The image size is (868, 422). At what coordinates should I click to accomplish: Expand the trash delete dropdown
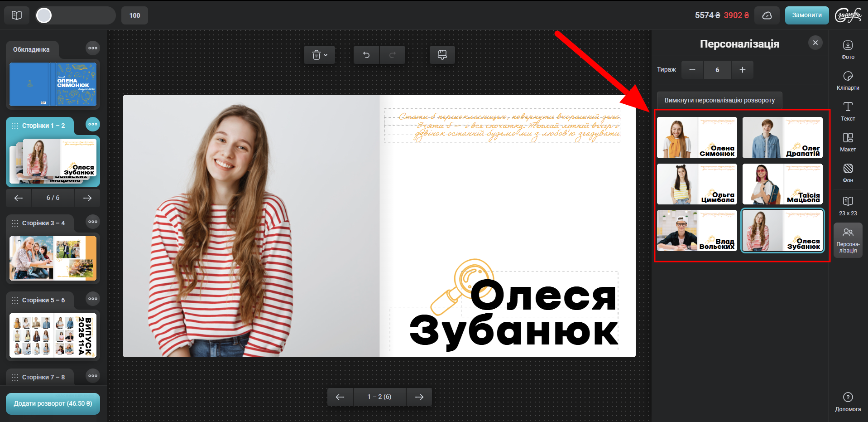pos(319,55)
